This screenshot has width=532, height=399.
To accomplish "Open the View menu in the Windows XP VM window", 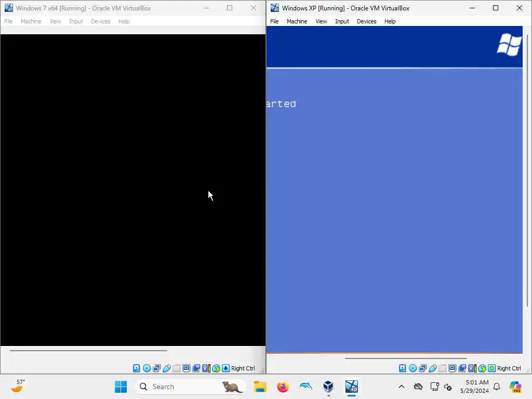I will pyautogui.click(x=321, y=21).
